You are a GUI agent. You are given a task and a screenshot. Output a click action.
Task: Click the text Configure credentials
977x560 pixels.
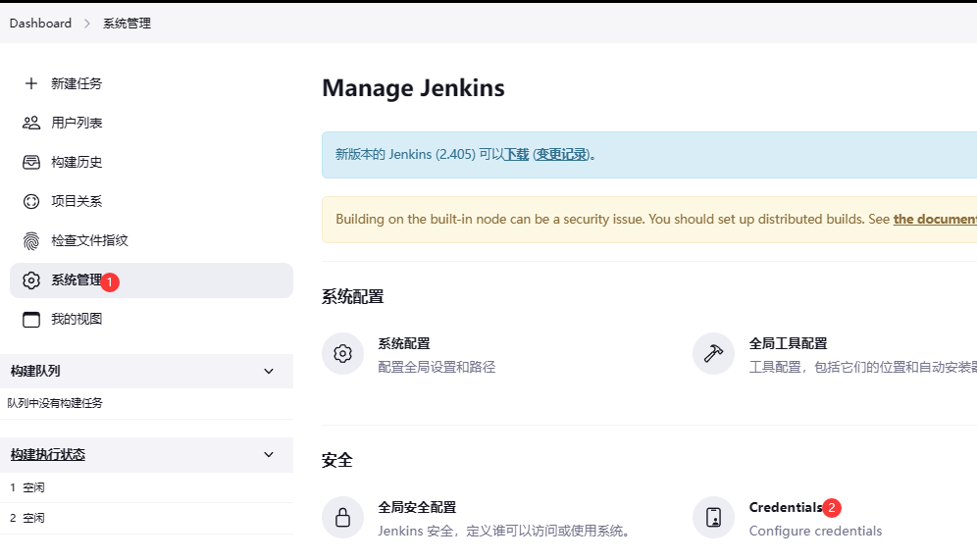coord(815,532)
